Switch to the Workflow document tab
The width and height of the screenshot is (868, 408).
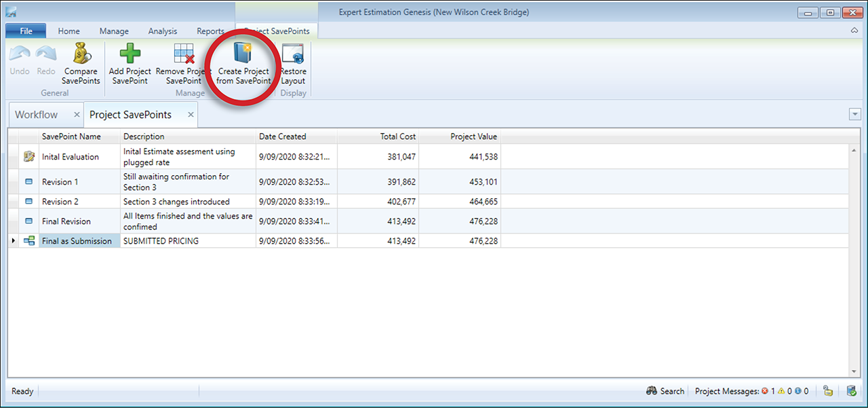pyautogui.click(x=37, y=115)
